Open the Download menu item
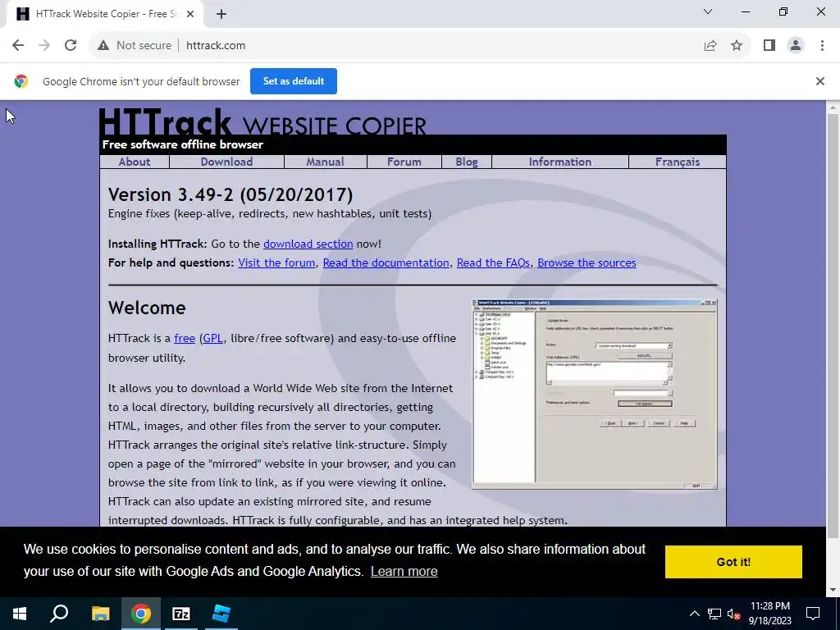The width and height of the screenshot is (840, 630). click(226, 162)
